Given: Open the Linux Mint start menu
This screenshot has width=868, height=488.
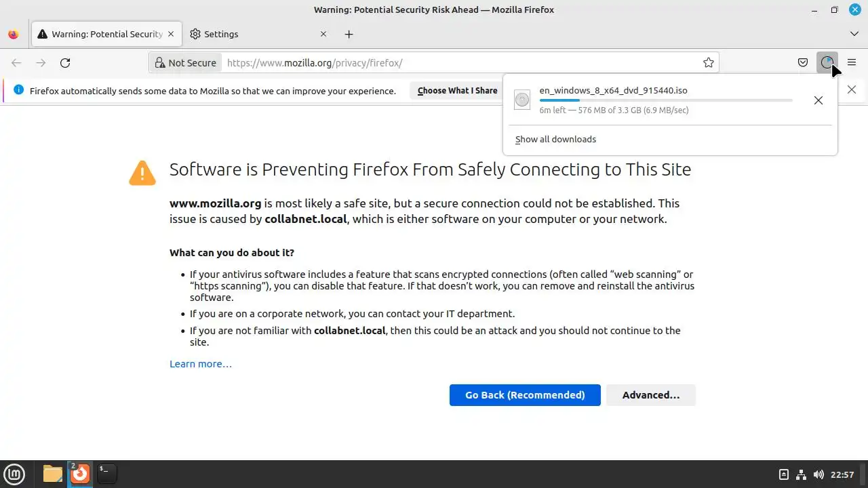Looking at the screenshot, I should coord(14,474).
